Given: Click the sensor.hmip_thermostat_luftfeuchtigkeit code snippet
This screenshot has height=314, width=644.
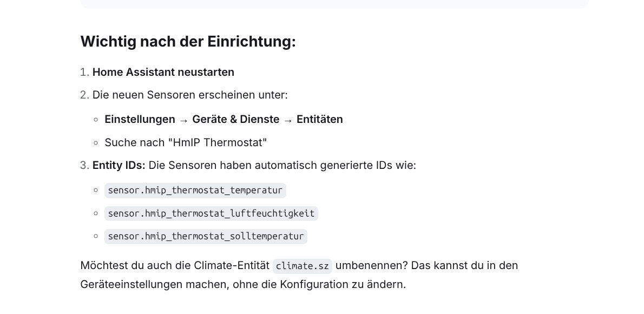Looking at the screenshot, I should [x=211, y=213].
